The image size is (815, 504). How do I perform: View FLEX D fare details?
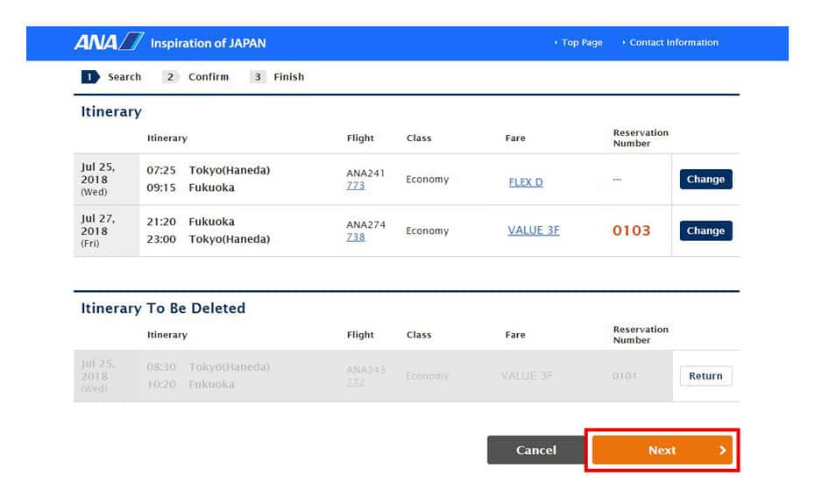click(526, 182)
